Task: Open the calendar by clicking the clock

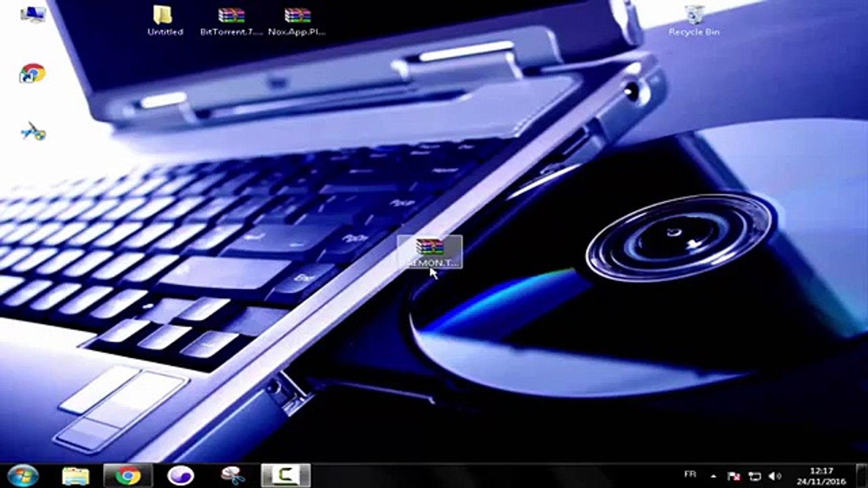Action: coord(823,475)
